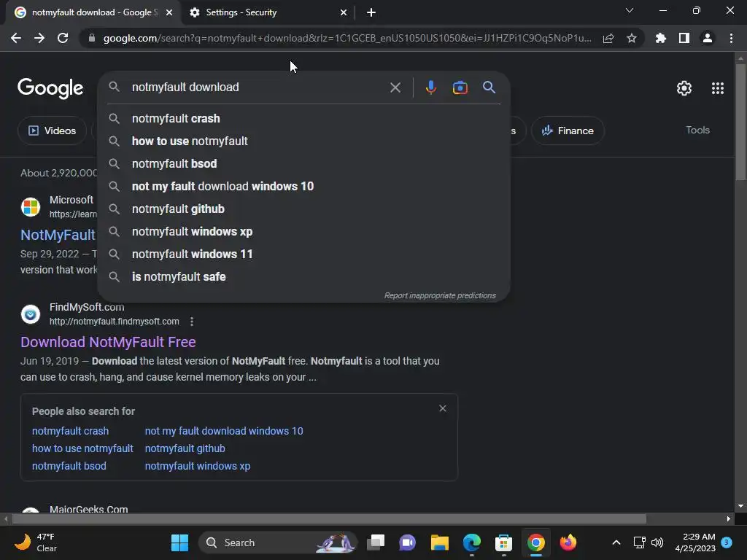Choose suggestion is notmyfault safe
Image resolution: width=747 pixels, height=560 pixels.
[x=304, y=276]
